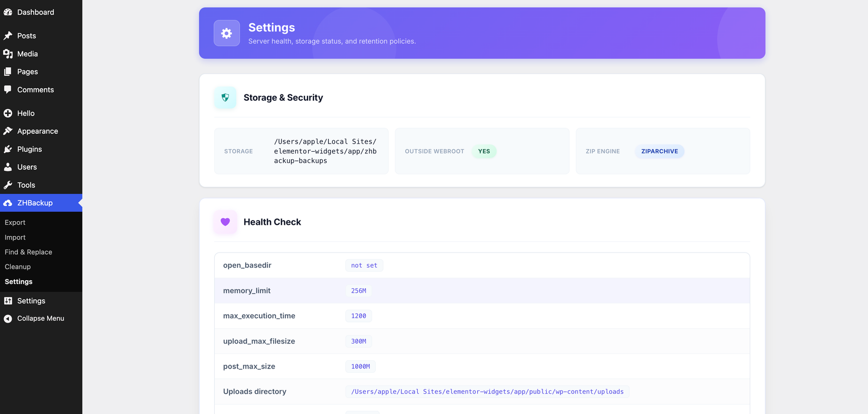Click the memory_limit row label
This screenshot has width=868, height=414.
point(247,291)
